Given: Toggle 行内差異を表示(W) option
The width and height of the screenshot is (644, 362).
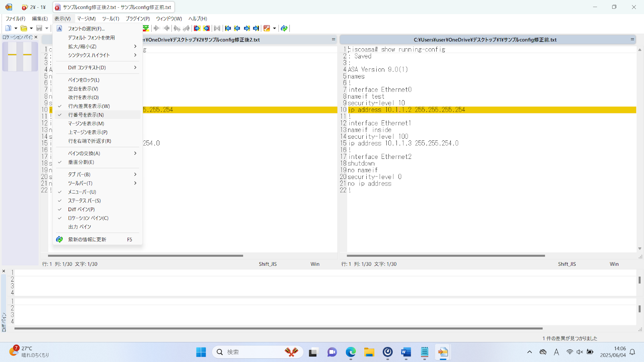Looking at the screenshot, I should pyautogui.click(x=97, y=106).
